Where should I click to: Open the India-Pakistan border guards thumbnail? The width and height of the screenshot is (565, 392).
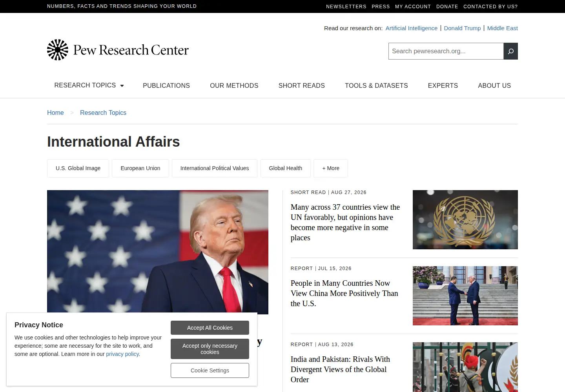point(465,367)
